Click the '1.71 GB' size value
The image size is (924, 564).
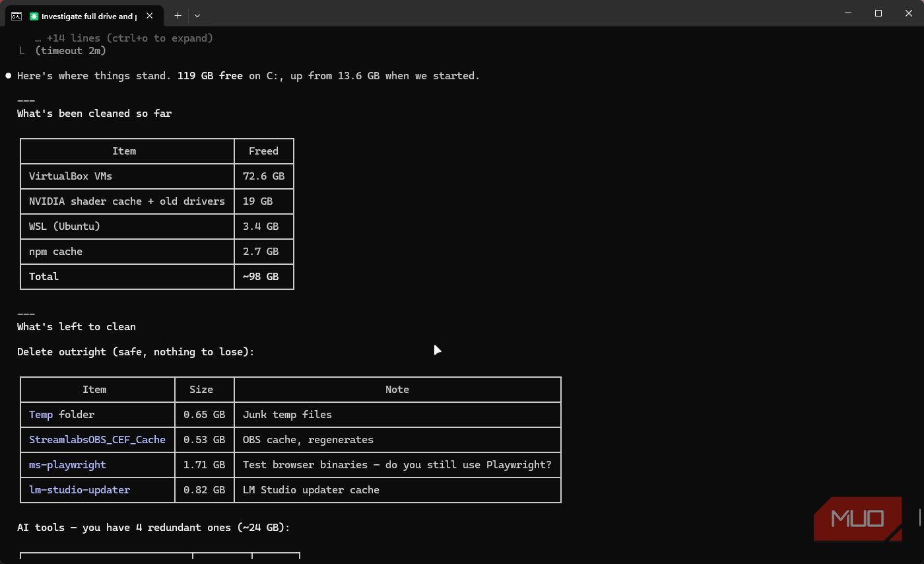tap(204, 465)
